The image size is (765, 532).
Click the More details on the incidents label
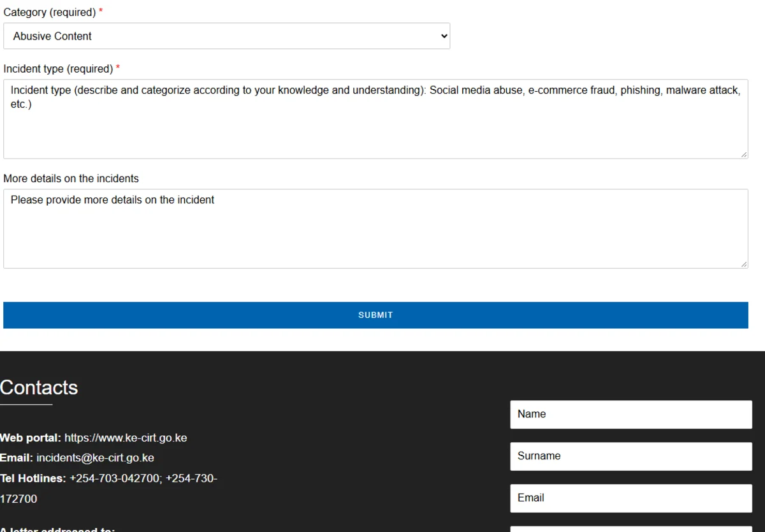coord(71,178)
